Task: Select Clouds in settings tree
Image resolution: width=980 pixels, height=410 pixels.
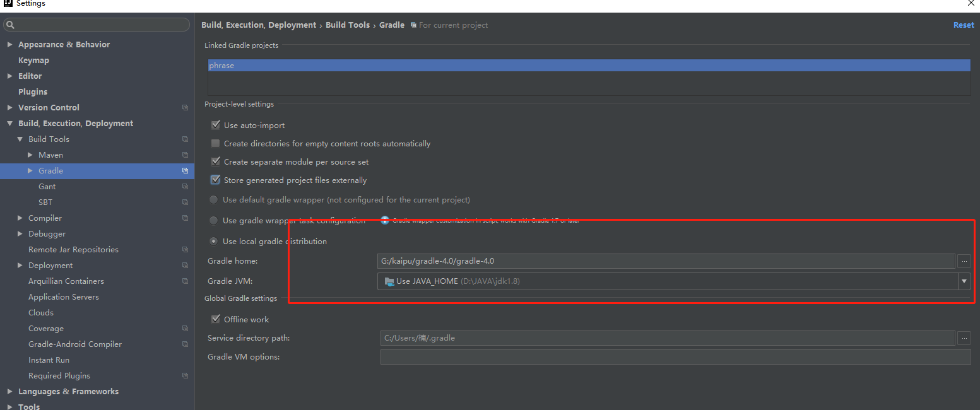Action: 41,313
